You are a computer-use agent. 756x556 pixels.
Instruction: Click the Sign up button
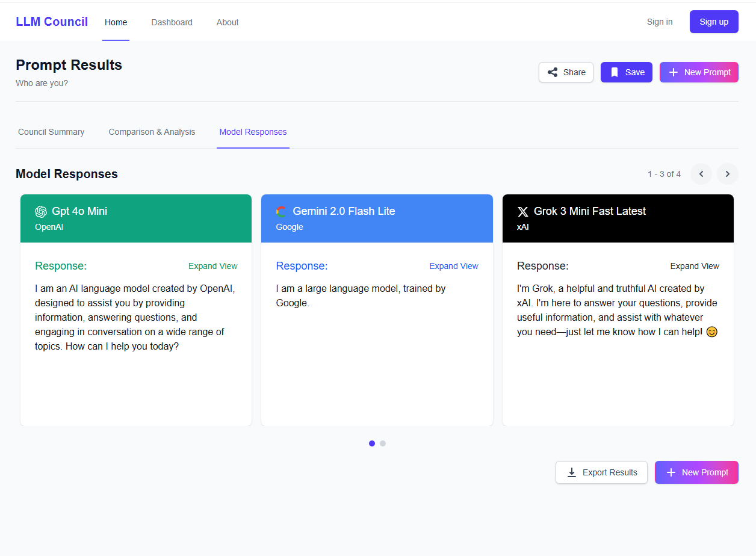[714, 22]
